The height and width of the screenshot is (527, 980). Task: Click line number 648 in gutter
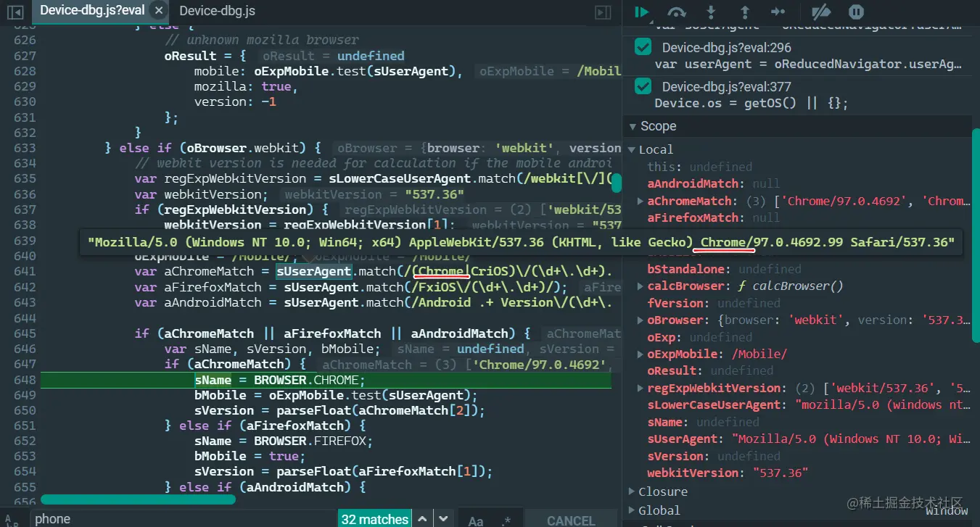25,379
